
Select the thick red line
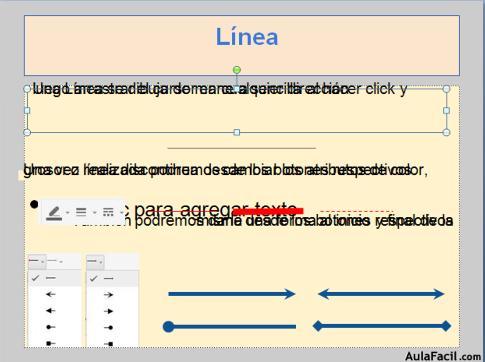tap(268, 211)
